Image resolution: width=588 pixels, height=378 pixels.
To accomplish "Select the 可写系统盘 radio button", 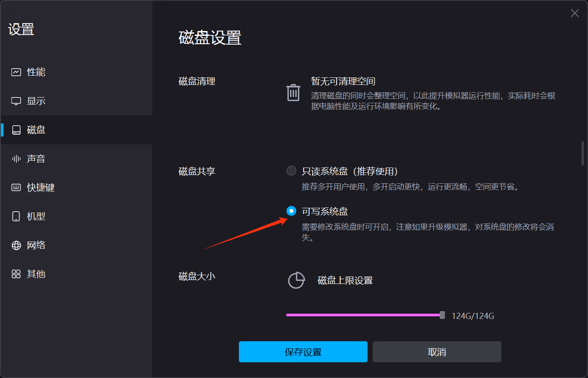I will tap(291, 211).
